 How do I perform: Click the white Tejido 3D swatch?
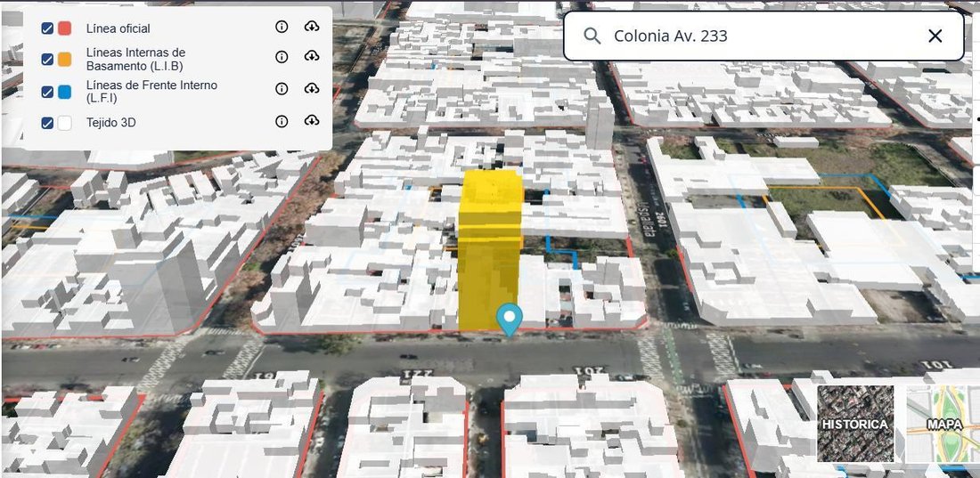(64, 123)
